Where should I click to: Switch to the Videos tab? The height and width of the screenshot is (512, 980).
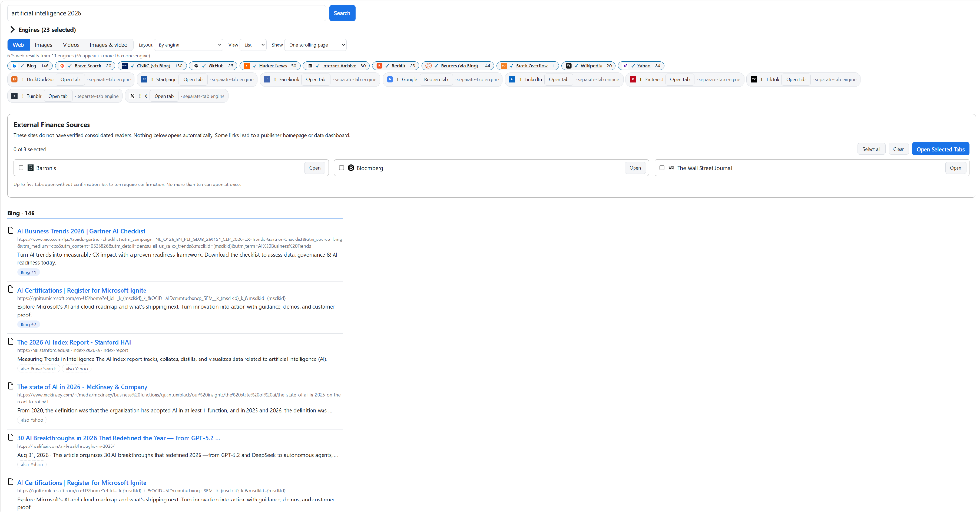[x=71, y=45]
